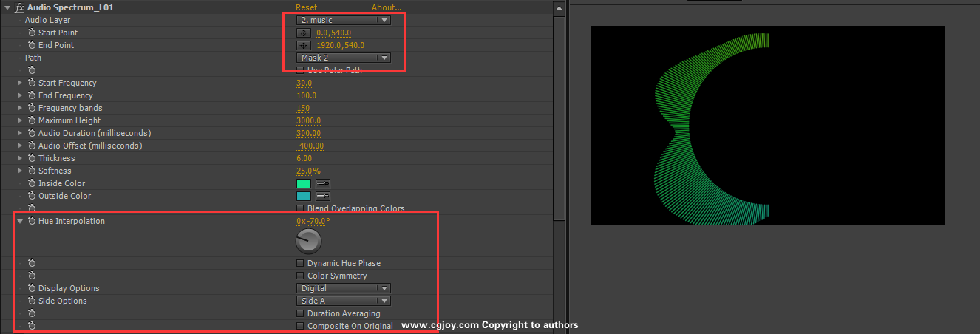Toggle stopwatch on the Dynamic Hue Phase row

pyautogui.click(x=32, y=263)
